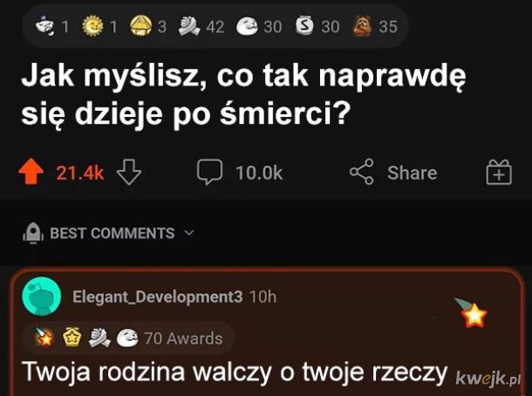Give an award with the gift box icon
532x396 pixels.
[499, 172]
